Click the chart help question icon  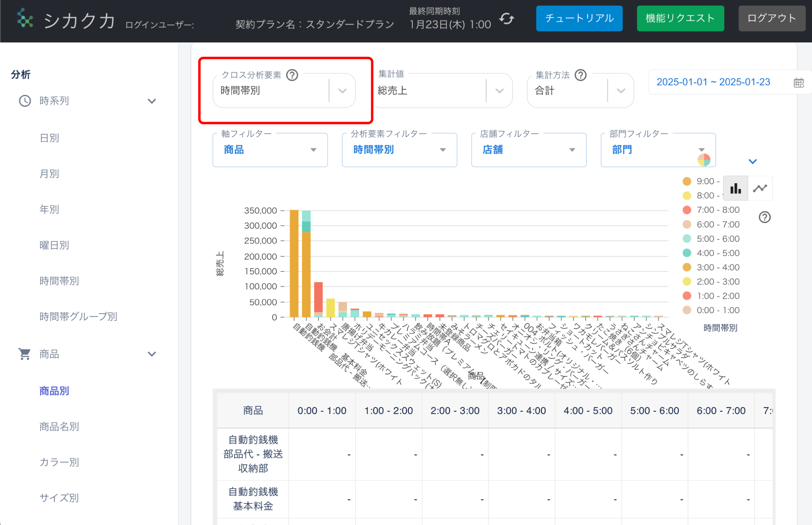(764, 217)
